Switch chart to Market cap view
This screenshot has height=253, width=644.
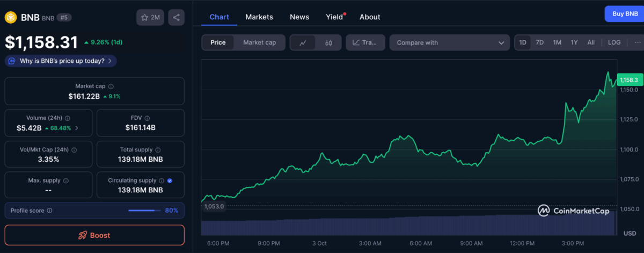[x=259, y=42]
